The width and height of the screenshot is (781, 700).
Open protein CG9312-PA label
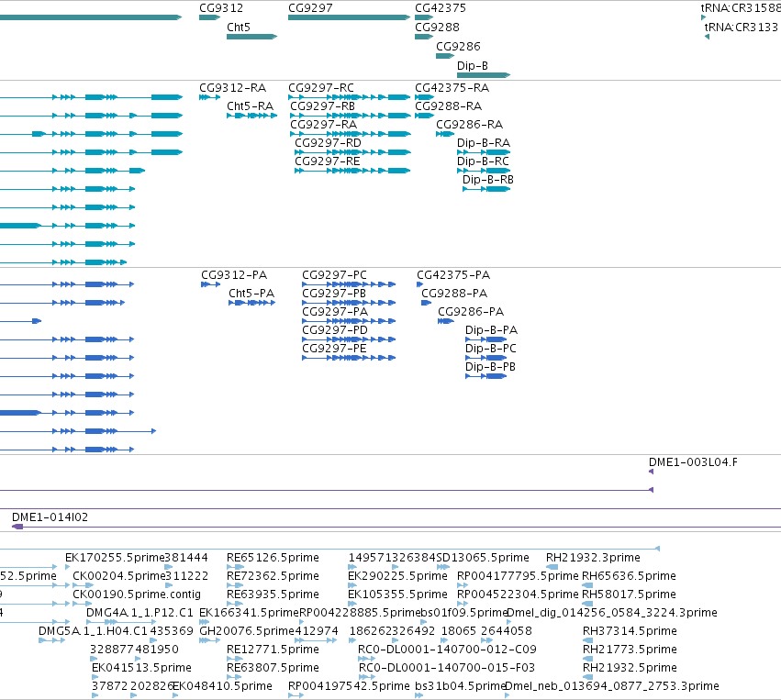234,275
